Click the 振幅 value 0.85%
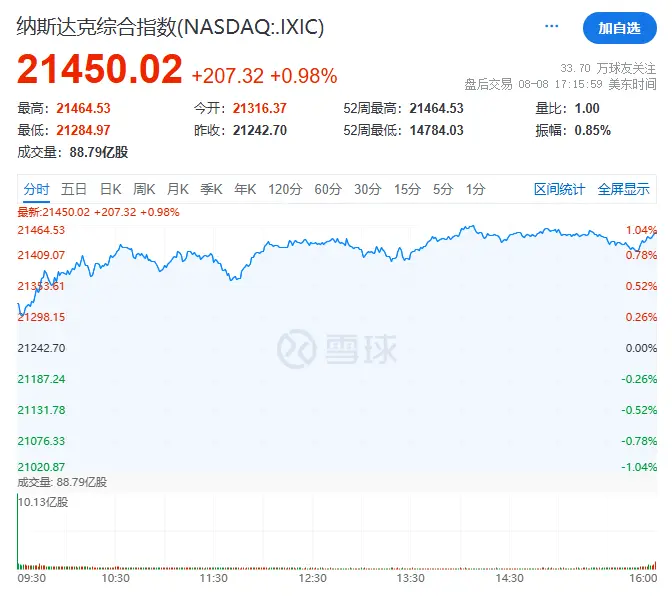Image resolution: width=672 pixels, height=599 pixels. click(x=593, y=130)
